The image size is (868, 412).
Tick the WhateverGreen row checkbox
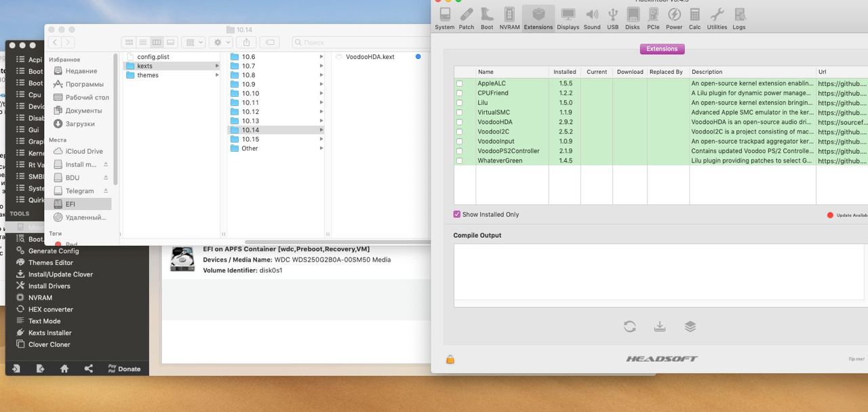click(459, 161)
